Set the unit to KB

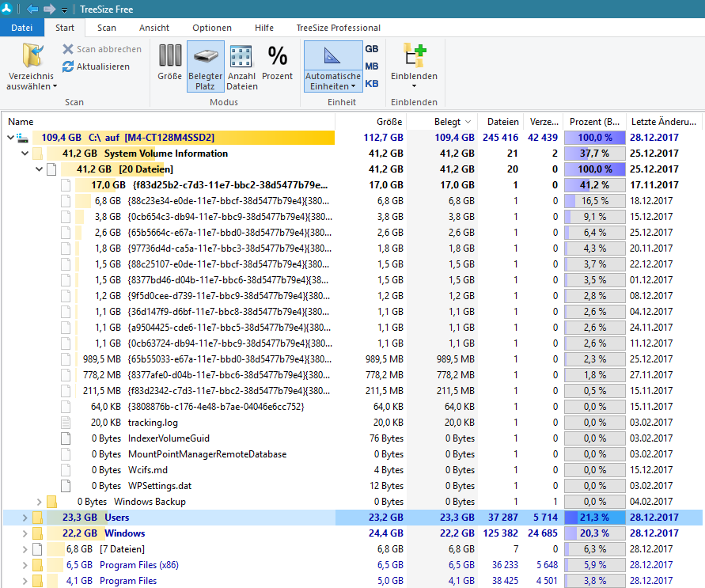pyautogui.click(x=372, y=84)
